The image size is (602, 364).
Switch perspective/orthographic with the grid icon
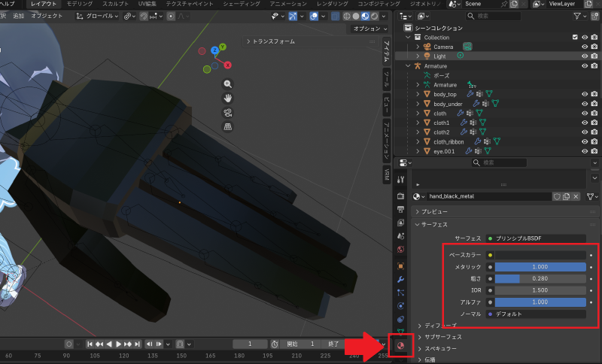[228, 126]
